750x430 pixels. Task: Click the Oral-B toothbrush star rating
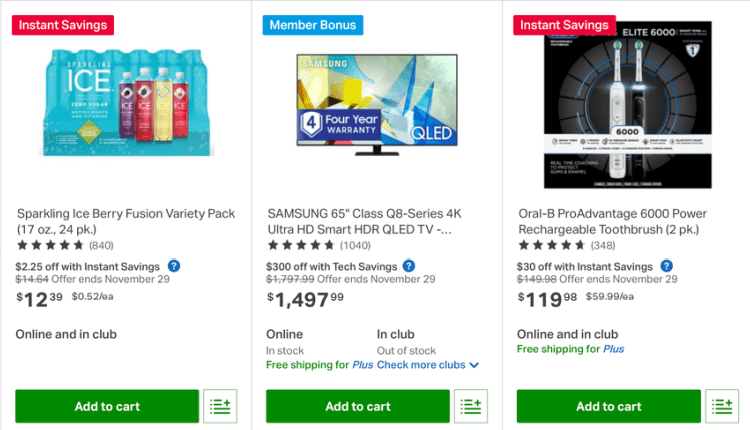tap(552, 245)
